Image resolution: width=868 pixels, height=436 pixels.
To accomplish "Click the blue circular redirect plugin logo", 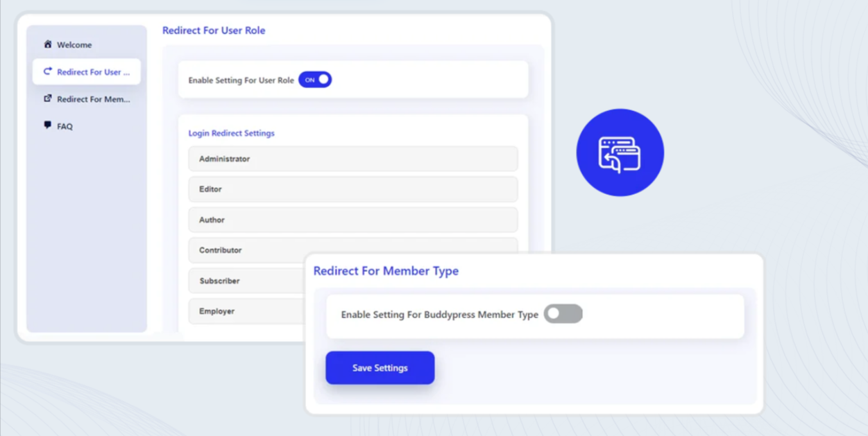I will coord(620,152).
